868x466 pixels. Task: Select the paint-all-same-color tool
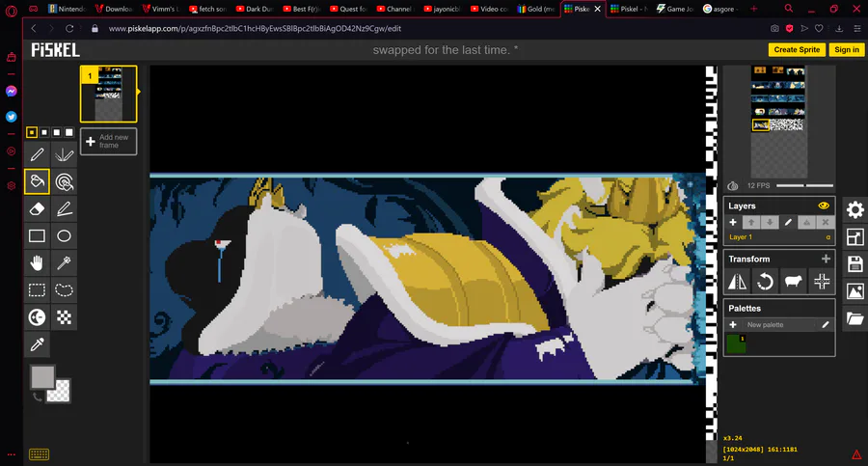tap(64, 181)
